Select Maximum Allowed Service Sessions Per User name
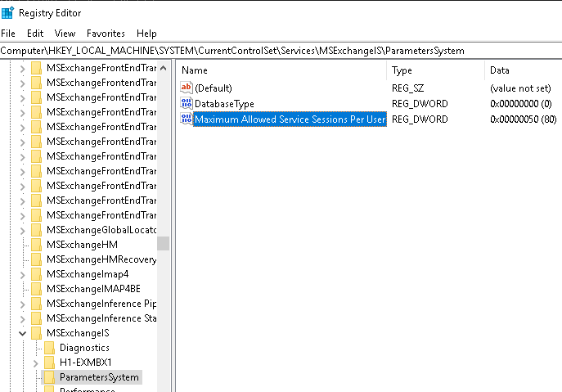562x392 pixels. click(x=290, y=119)
